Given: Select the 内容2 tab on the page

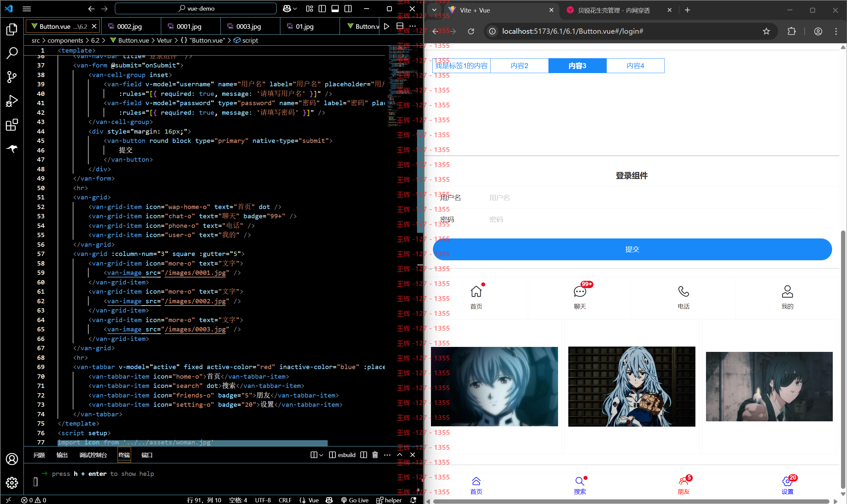Looking at the screenshot, I should tap(519, 65).
